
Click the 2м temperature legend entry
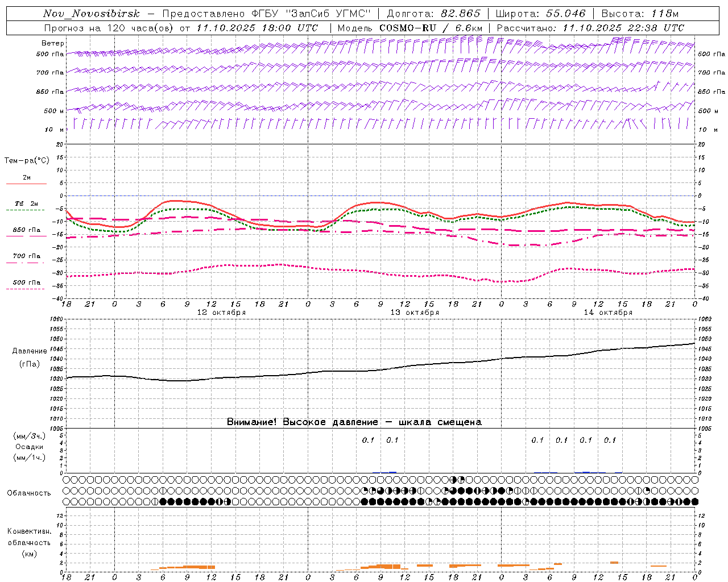tap(27, 177)
